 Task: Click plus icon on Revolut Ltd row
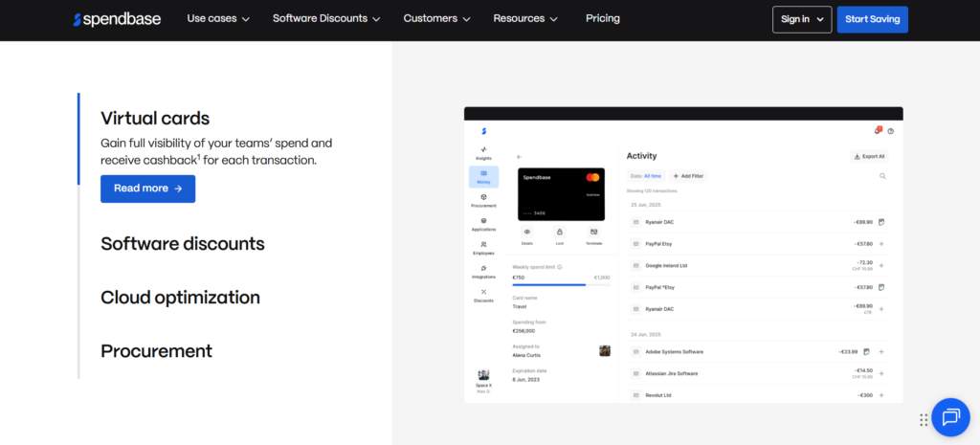(881, 395)
